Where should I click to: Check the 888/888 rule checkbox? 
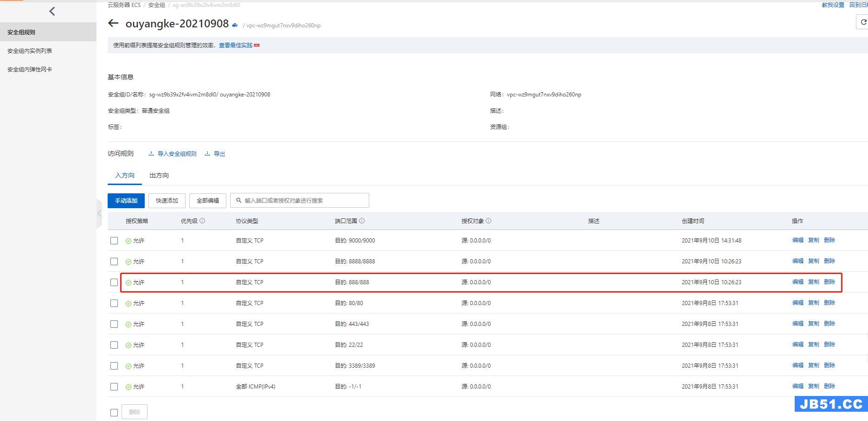tap(114, 282)
